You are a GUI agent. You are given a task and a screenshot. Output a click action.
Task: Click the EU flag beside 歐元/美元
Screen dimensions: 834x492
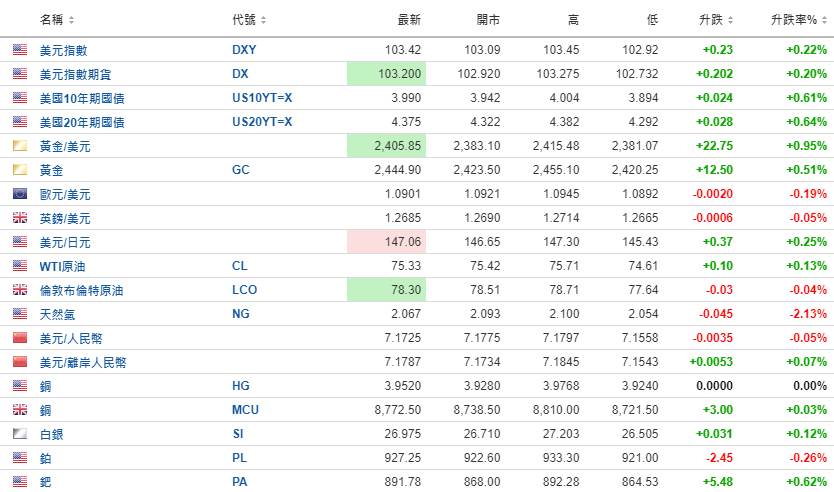pos(20,194)
